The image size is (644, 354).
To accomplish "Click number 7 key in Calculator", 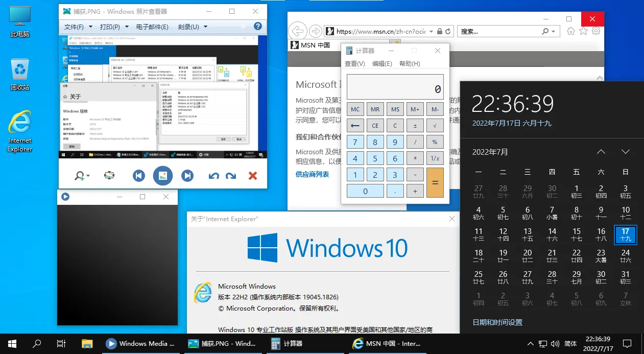I will pyautogui.click(x=355, y=142).
